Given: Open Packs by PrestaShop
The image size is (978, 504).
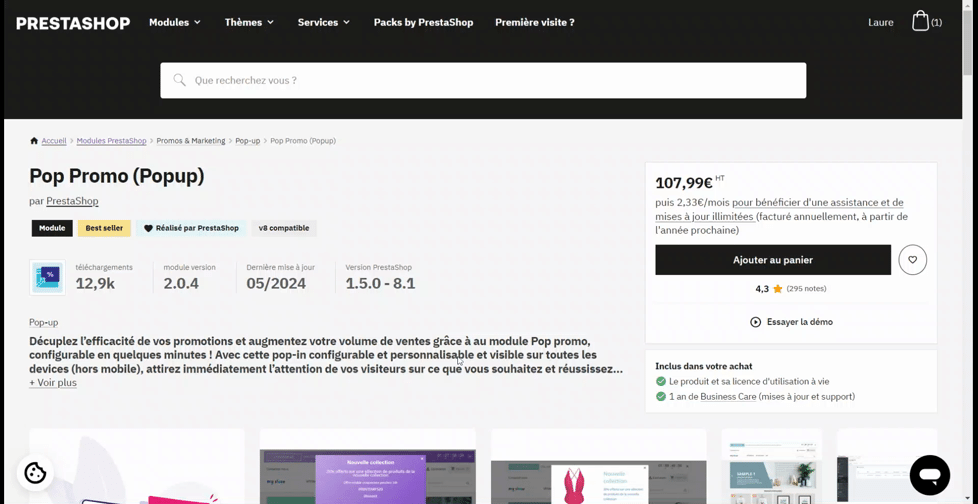Looking at the screenshot, I should pos(424,22).
